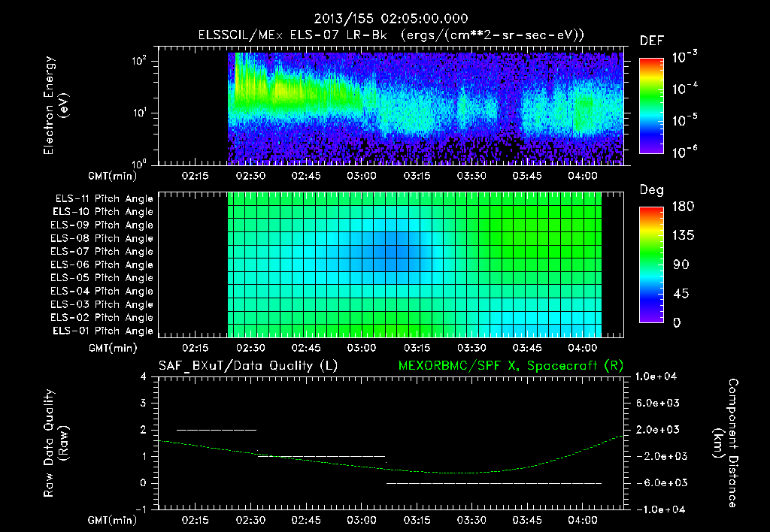Click the blue minimum cell in ELS-07 row
The image size is (770, 532).
tap(391, 251)
